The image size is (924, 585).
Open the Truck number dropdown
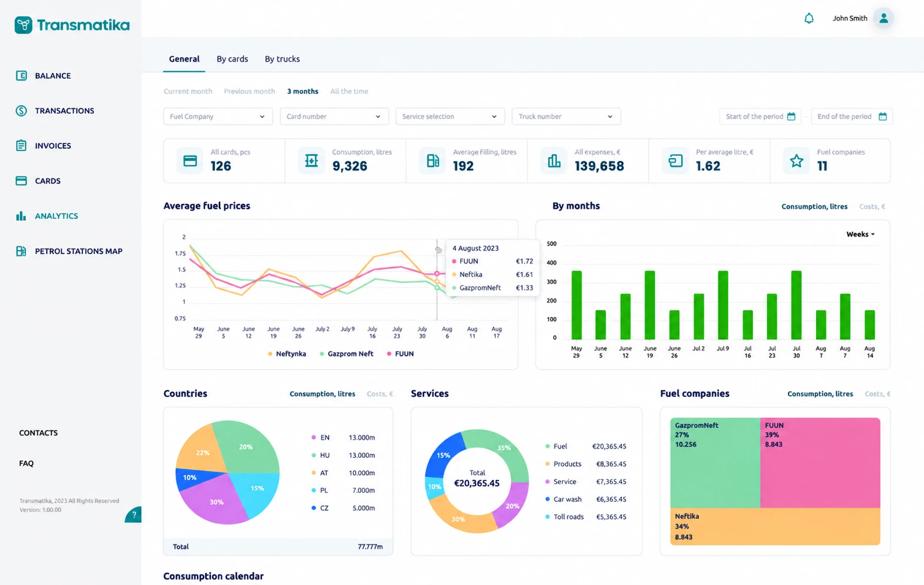click(566, 117)
